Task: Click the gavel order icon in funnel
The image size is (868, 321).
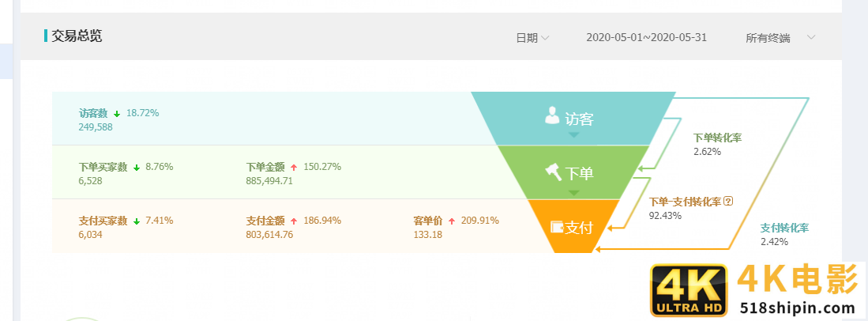Action: coord(554,172)
